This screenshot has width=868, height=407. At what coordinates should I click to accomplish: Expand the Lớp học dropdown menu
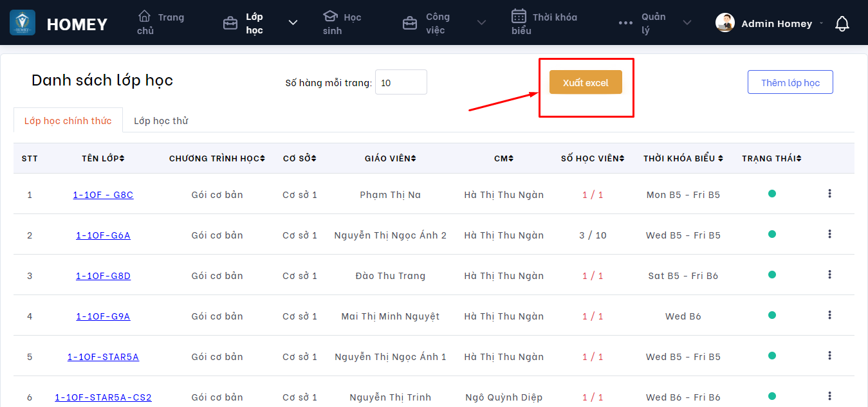coord(293,23)
